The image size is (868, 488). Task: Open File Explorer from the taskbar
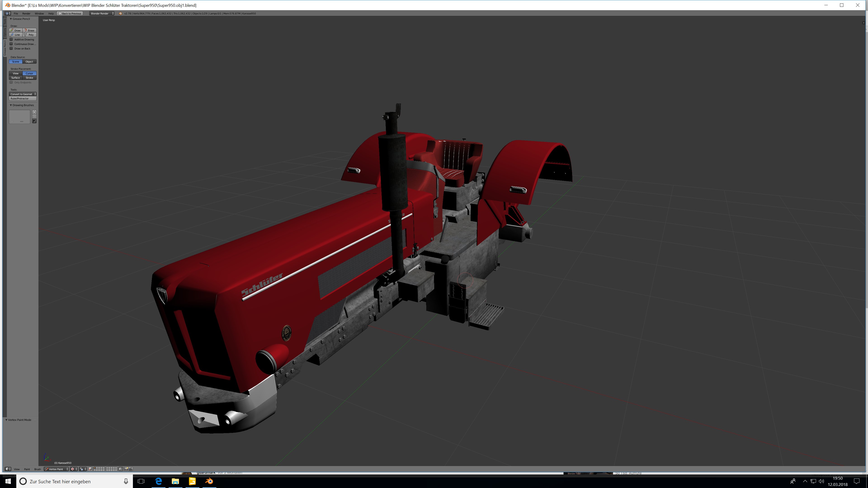(x=175, y=481)
